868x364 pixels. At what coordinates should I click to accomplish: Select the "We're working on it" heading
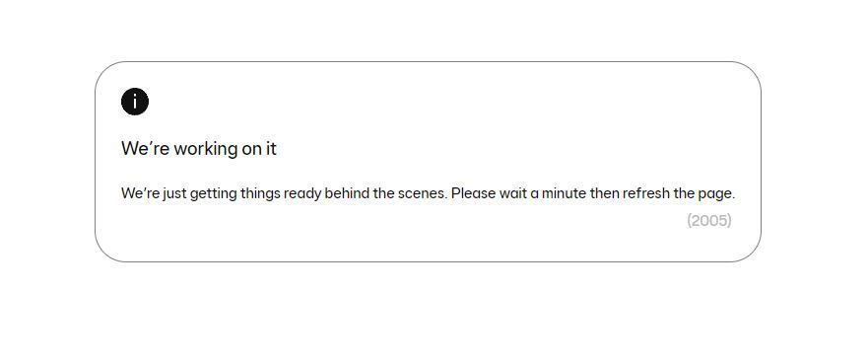pyautogui.click(x=199, y=149)
